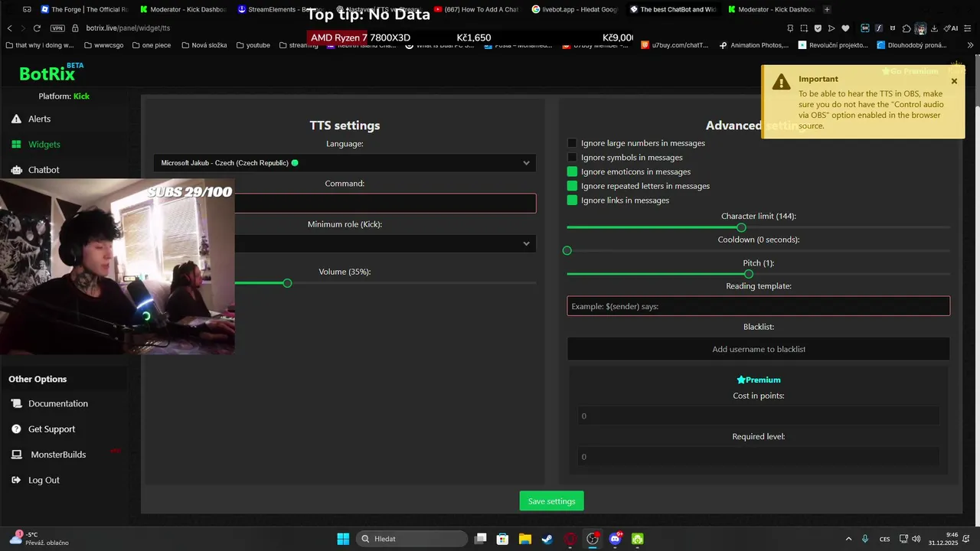Click the Cooldown slider handle
The height and width of the screenshot is (551, 980).
567,251
